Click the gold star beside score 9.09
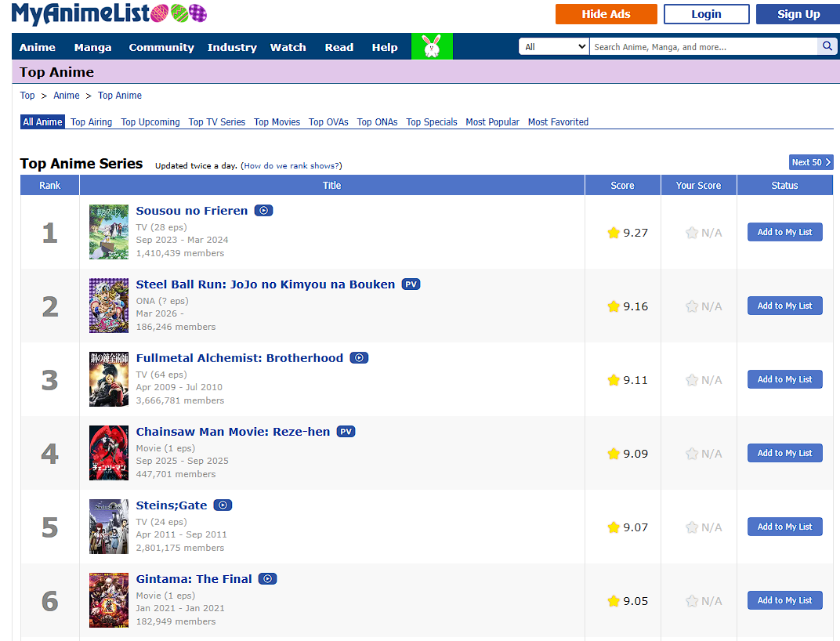Viewport: 840px width, 641px height. tap(614, 454)
